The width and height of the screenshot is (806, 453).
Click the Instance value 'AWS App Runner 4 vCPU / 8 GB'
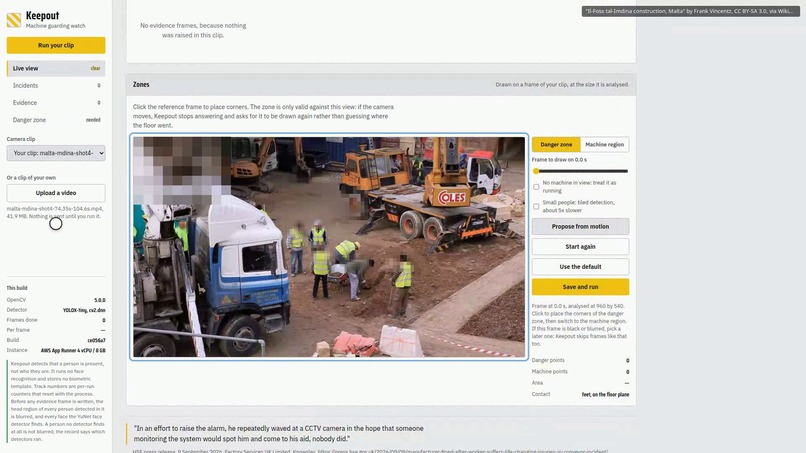click(73, 350)
